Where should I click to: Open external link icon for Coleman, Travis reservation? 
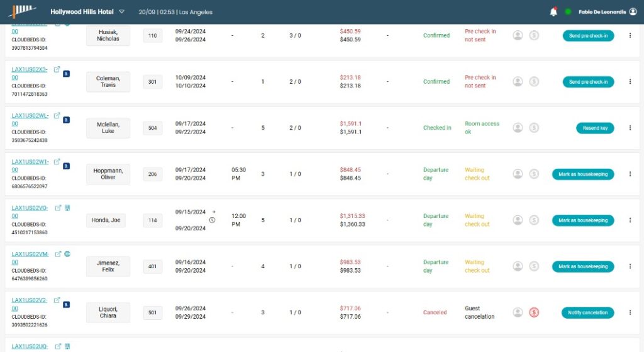coord(57,70)
